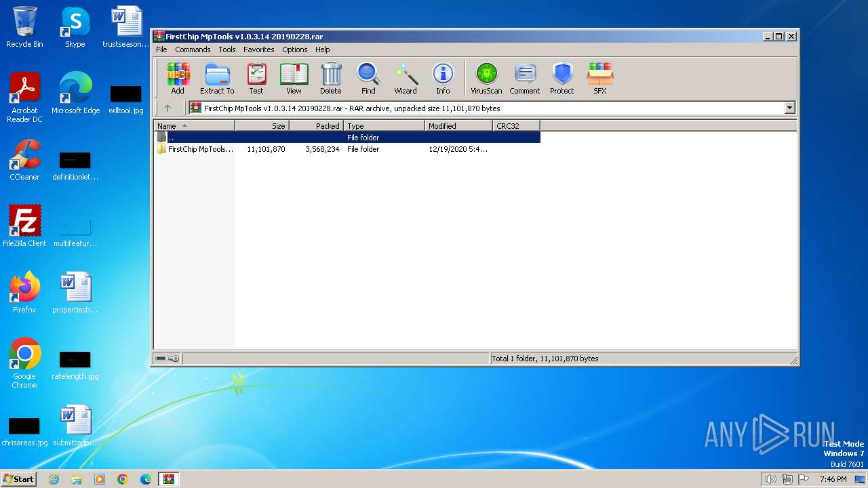This screenshot has width=868, height=488.
Task: Open Acrobat Reader DC shortcut
Action: click(24, 98)
